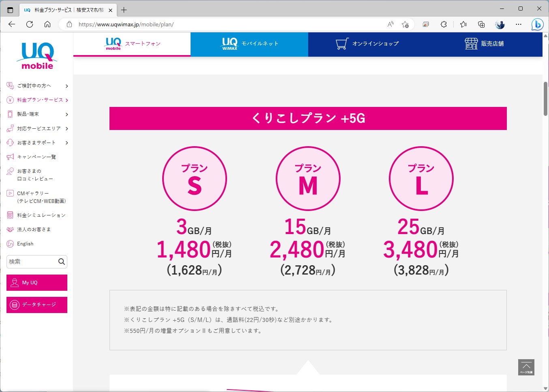Select the UQ mobile スマートフォン tab
The width and height of the screenshot is (549, 392).
(131, 45)
